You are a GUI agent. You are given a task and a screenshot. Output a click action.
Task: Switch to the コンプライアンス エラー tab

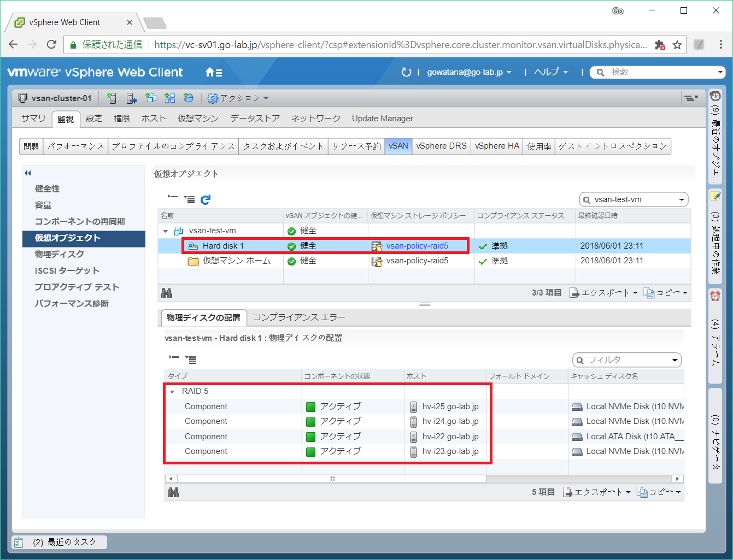click(299, 317)
